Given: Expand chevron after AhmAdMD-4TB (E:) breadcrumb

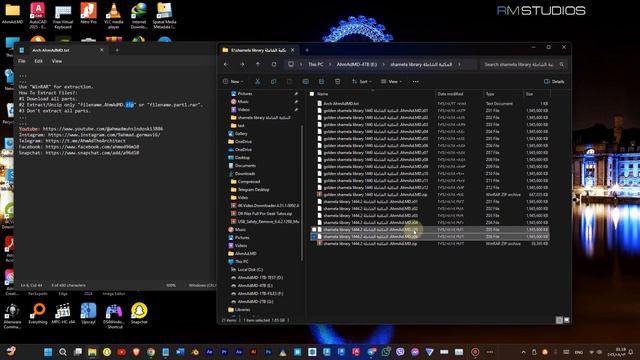Looking at the screenshot, I should pyautogui.click(x=384, y=64).
